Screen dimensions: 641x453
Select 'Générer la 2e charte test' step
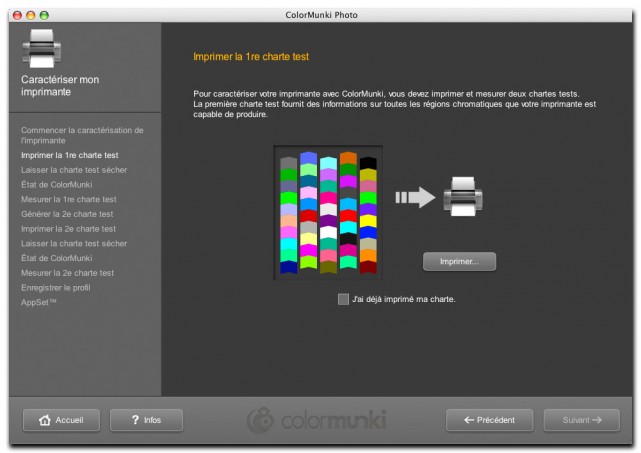click(67, 214)
